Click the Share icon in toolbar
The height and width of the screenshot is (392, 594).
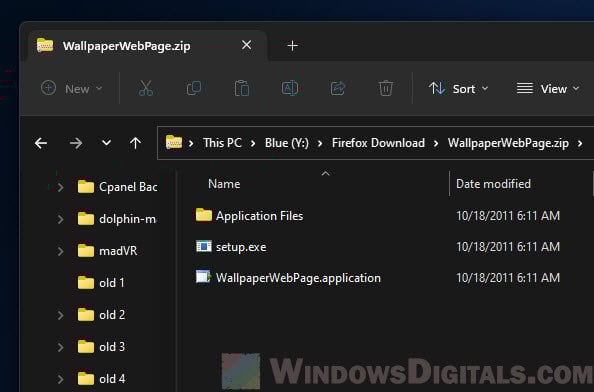tap(338, 88)
